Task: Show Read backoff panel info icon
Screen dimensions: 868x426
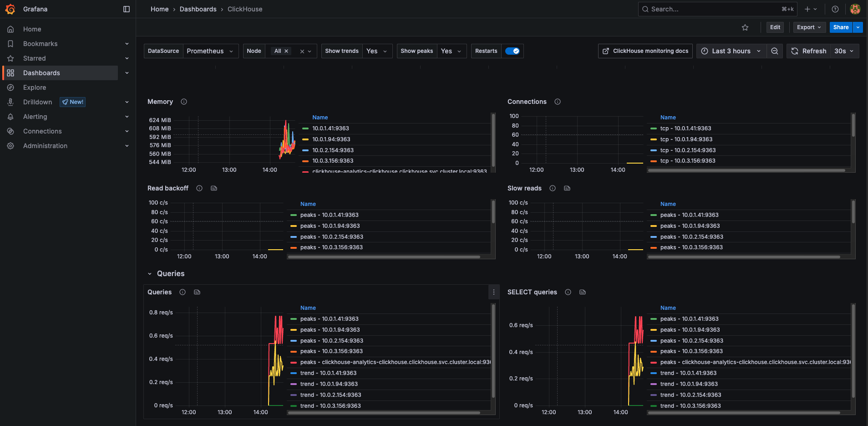Action: pyautogui.click(x=199, y=188)
